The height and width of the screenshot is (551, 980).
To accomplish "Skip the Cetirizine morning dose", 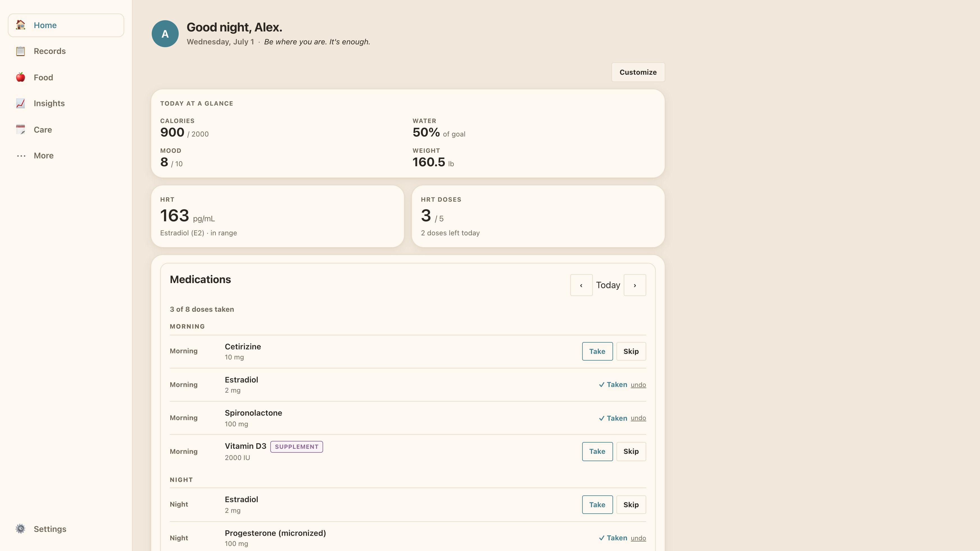I will (x=631, y=351).
